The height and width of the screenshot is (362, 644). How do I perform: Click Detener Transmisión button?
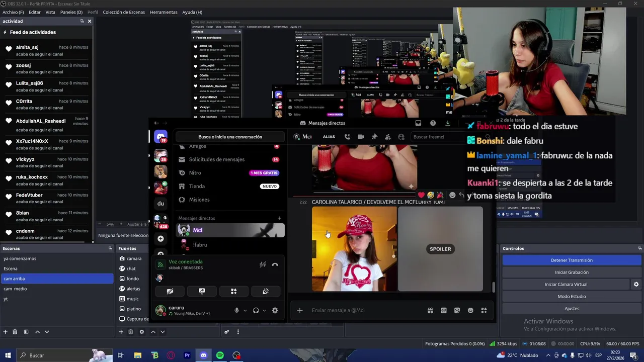572,260
